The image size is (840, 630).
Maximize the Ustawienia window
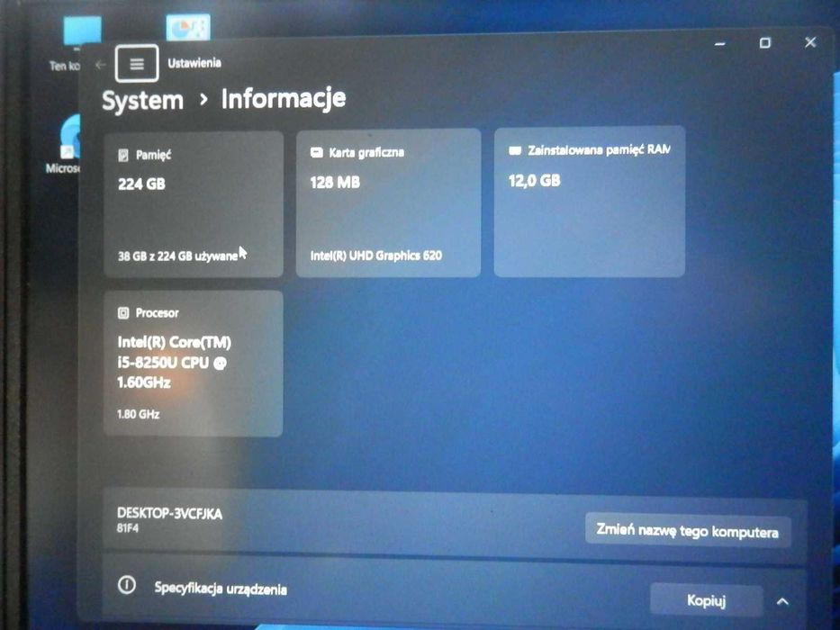pyautogui.click(x=765, y=43)
